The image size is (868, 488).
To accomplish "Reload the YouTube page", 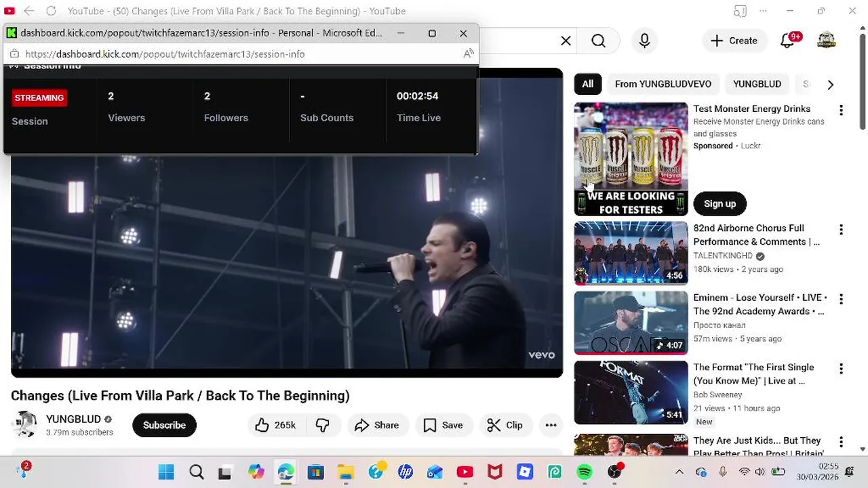I will coord(51,11).
